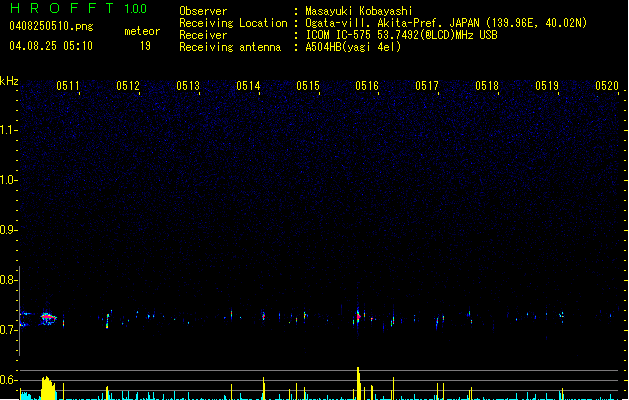Click the 0513 time marker
This screenshot has height=400, width=629.
click(188, 86)
